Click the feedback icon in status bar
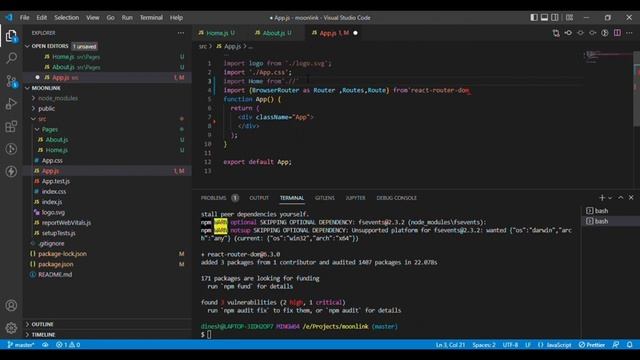 tap(616, 345)
